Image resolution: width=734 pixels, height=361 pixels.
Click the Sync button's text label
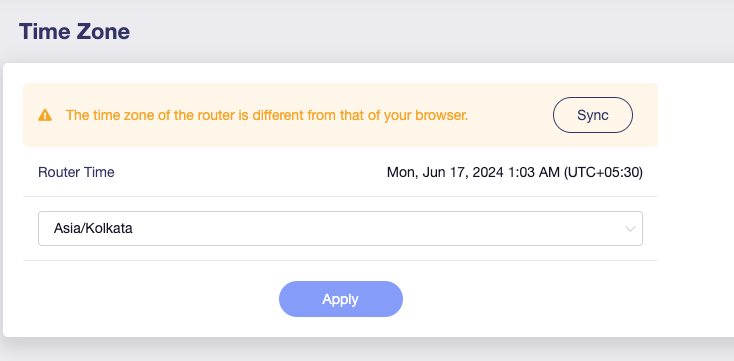[x=593, y=115]
